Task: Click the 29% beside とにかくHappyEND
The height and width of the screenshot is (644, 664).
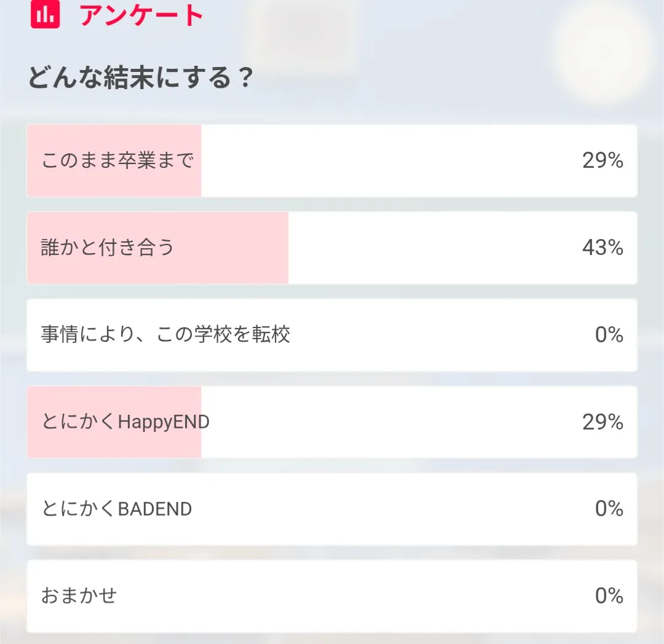Action: pyautogui.click(x=603, y=422)
